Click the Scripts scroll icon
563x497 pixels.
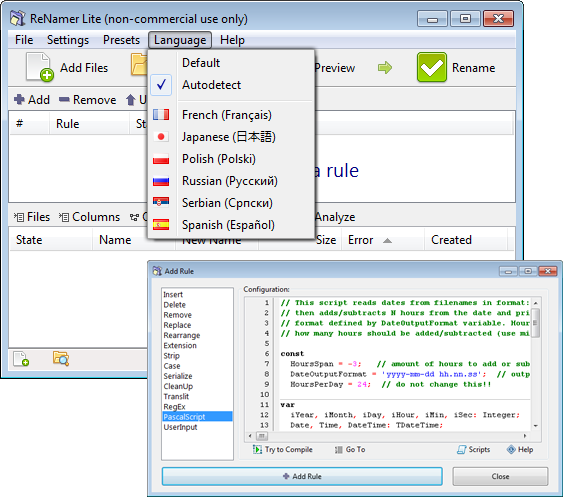[x=461, y=449]
